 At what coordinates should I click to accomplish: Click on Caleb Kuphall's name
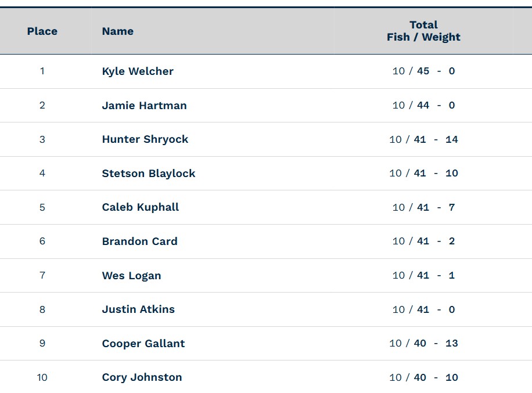pos(141,207)
